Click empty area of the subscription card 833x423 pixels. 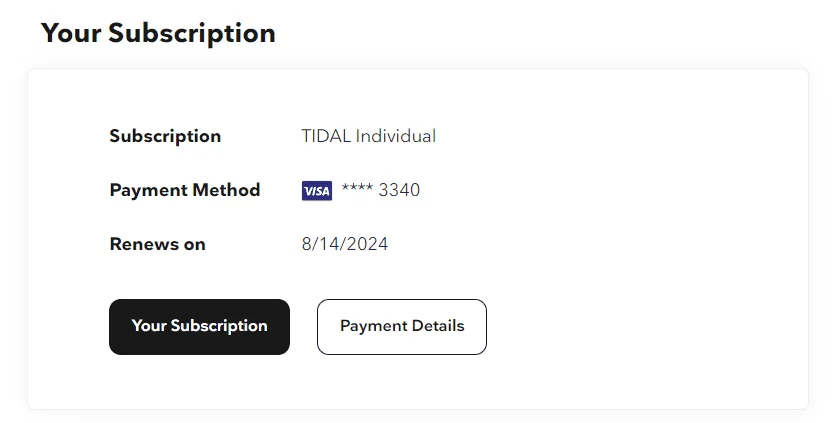[638, 239]
